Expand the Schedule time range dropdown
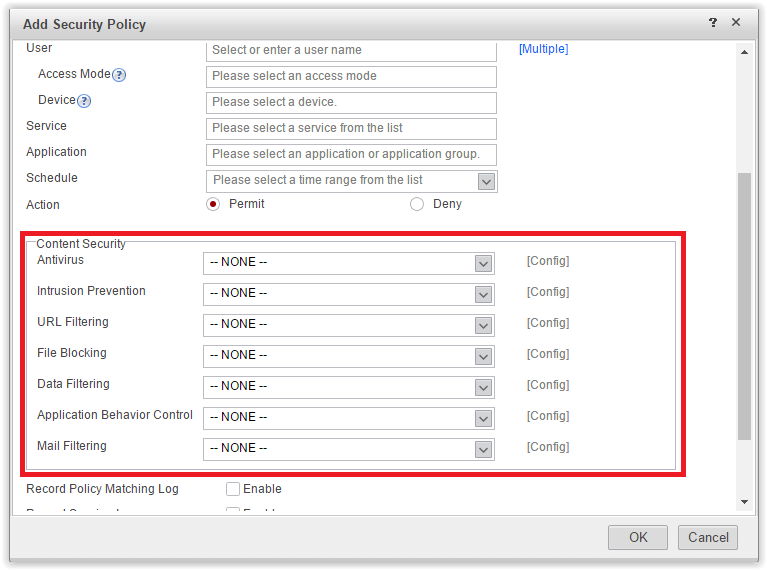Viewport: 767px width, 570px height. [486, 181]
